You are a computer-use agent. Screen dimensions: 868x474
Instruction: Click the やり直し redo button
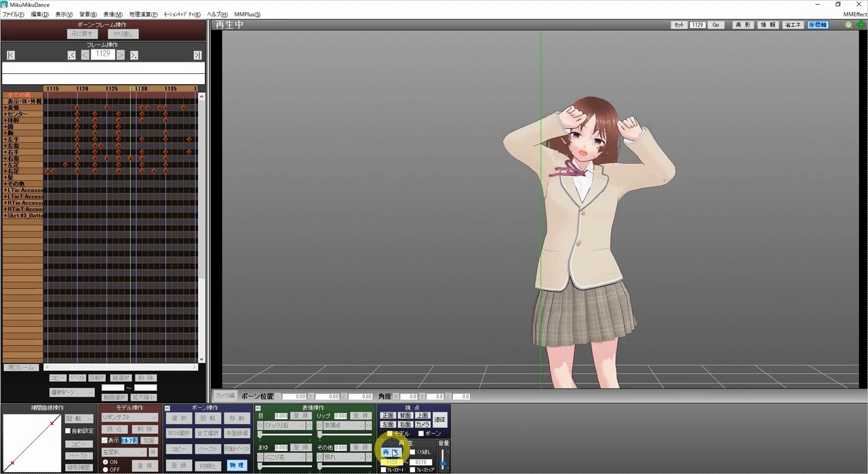123,34
